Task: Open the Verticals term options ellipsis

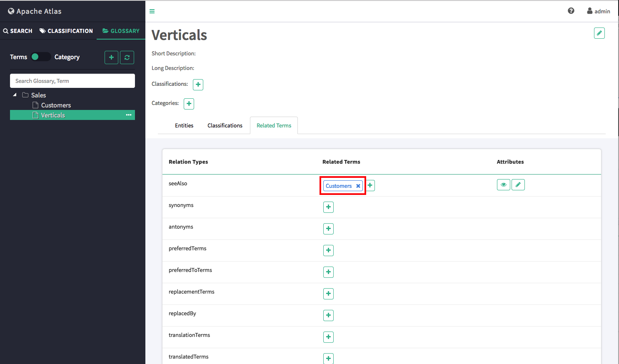Action: [129, 115]
